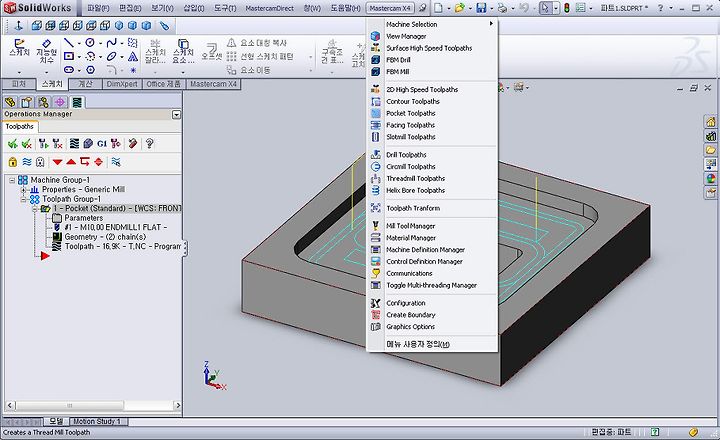Click the Spline sketch tool icon
This screenshot has height=440, width=720.
click(x=111, y=43)
